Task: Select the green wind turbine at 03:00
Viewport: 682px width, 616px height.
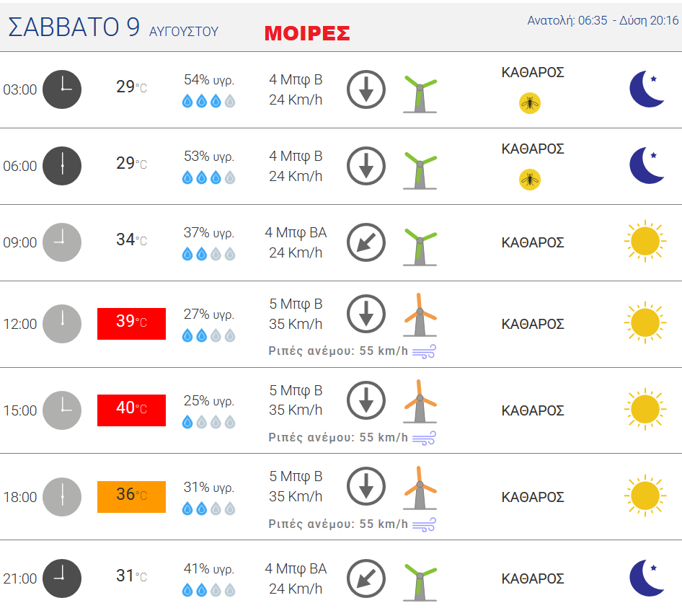Action: coord(420,94)
